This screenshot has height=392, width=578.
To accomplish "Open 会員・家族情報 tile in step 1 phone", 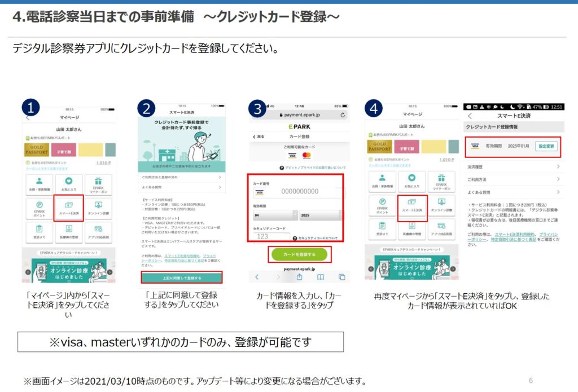I will pos(39,184).
